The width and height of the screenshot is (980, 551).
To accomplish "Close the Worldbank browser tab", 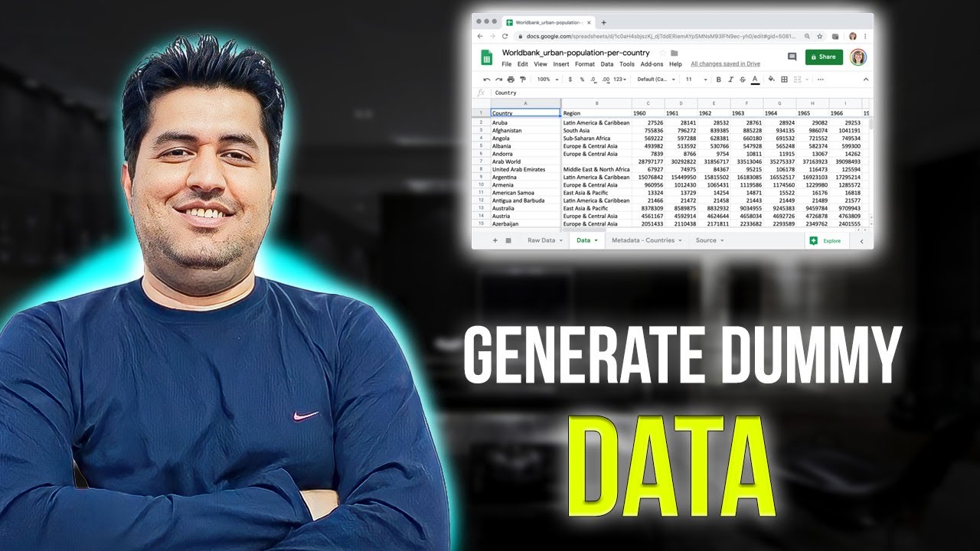I will 589,22.
